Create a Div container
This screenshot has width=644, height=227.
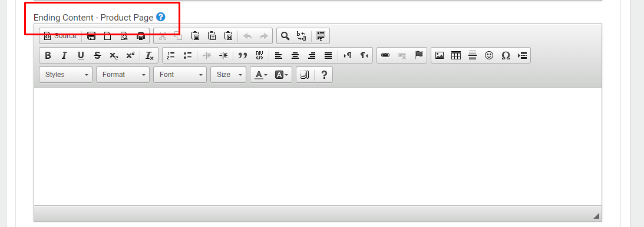click(x=259, y=55)
